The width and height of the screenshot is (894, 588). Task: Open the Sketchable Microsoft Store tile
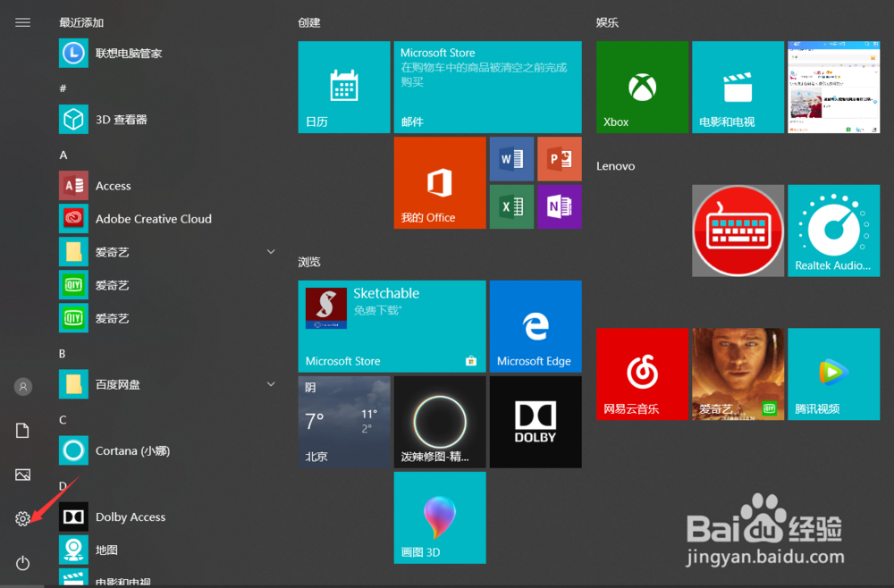(x=392, y=326)
